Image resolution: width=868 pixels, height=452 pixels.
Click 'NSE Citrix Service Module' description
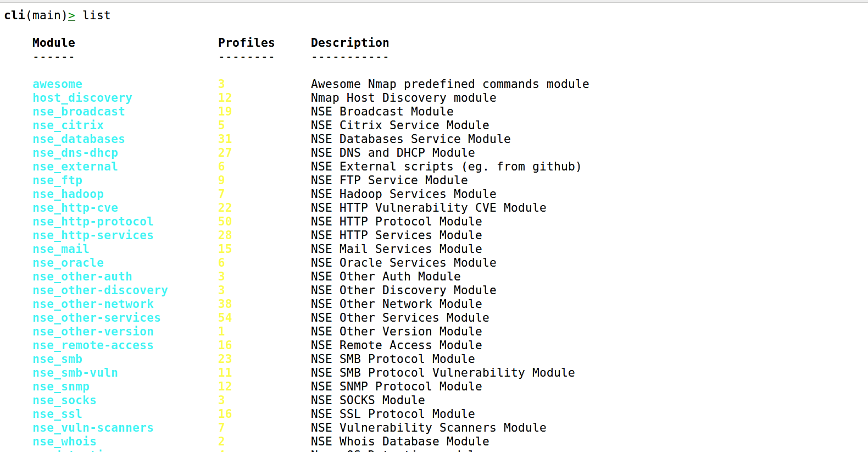(400, 125)
